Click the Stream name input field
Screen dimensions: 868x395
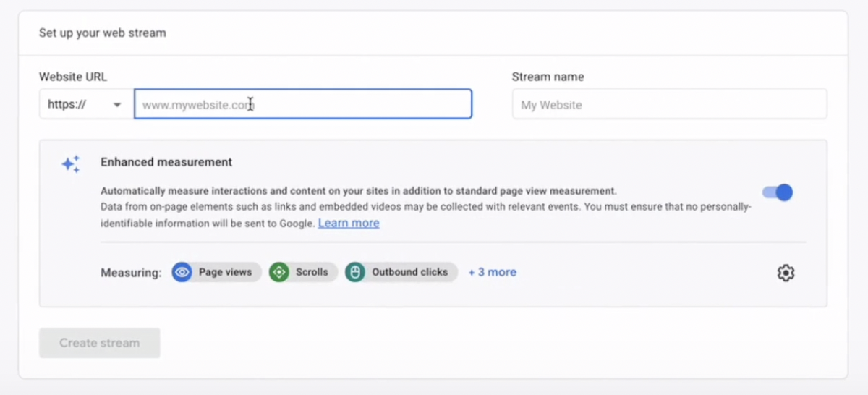669,104
